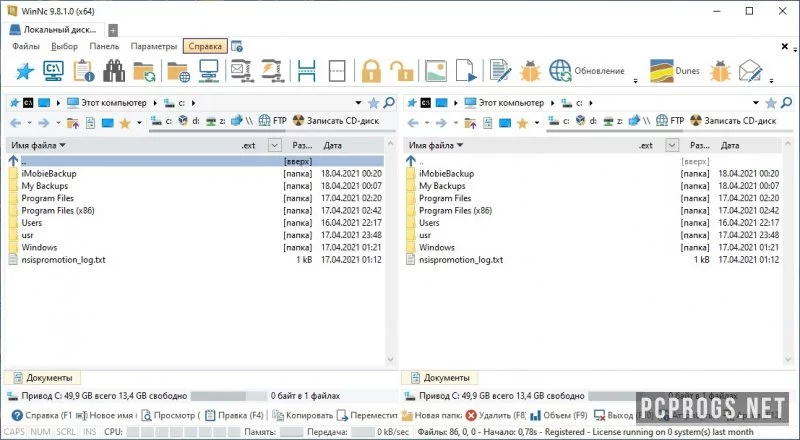Click the envelope with pencil icon

click(750, 71)
